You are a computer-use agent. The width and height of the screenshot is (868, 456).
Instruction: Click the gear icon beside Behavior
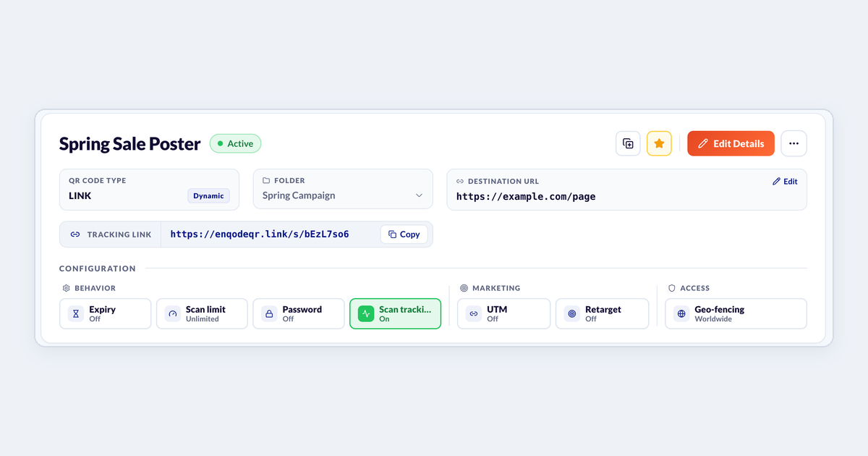[66, 288]
